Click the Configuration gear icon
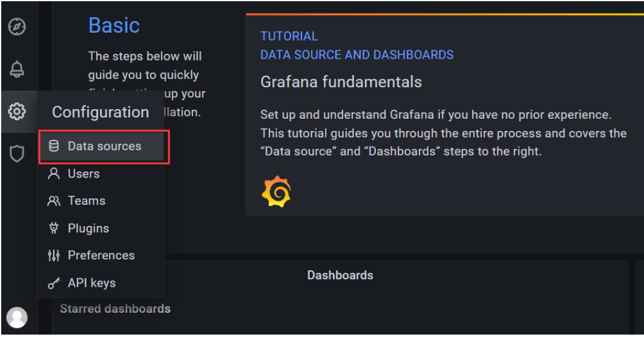Screen dimensions: 644x337 click(x=17, y=111)
